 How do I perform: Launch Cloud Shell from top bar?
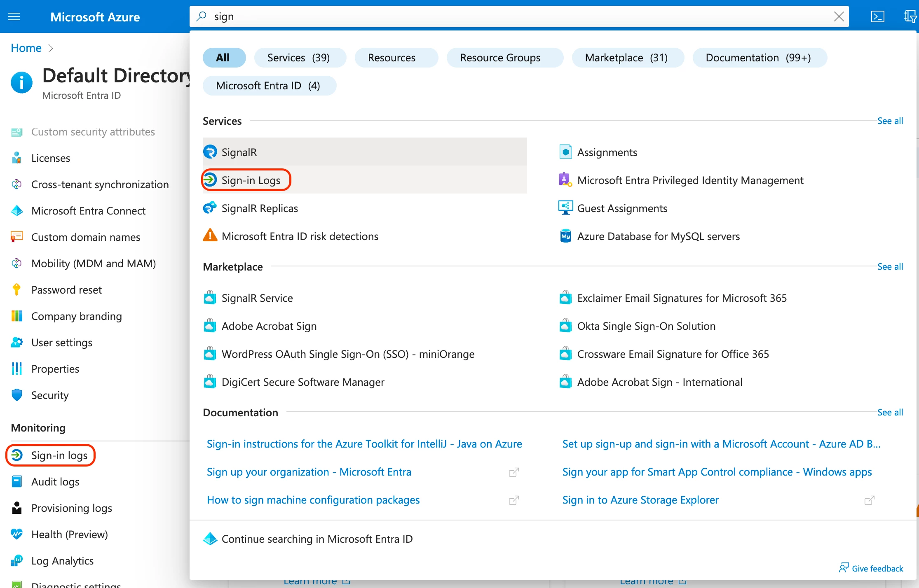tap(877, 16)
